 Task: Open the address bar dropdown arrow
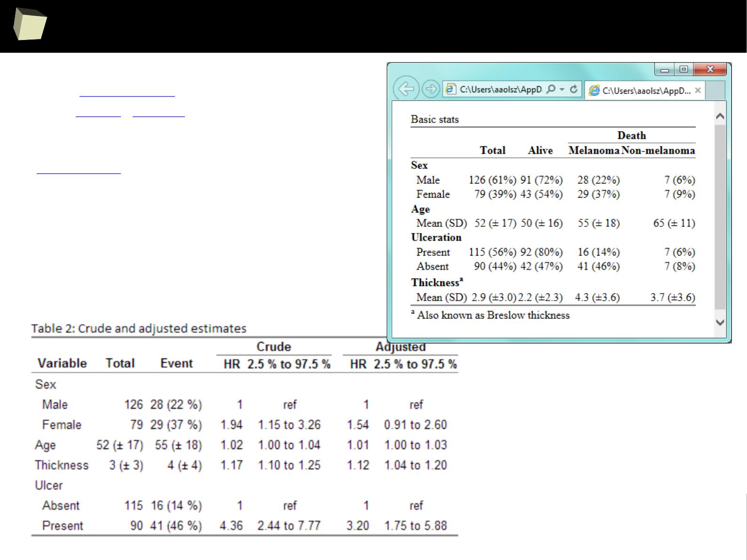pyautogui.click(x=562, y=89)
